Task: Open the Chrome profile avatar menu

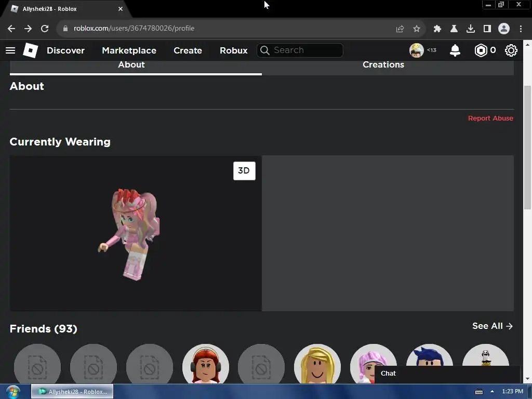Action: 504,29
